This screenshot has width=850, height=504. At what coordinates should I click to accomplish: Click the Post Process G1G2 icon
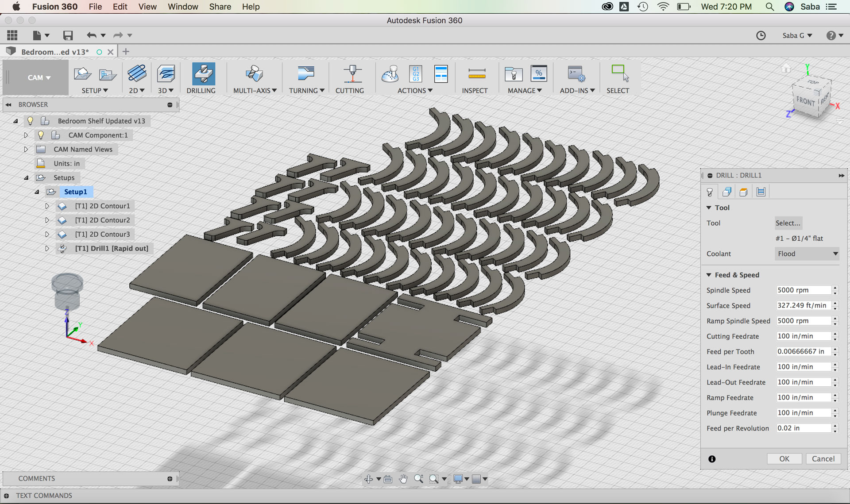coord(416,74)
